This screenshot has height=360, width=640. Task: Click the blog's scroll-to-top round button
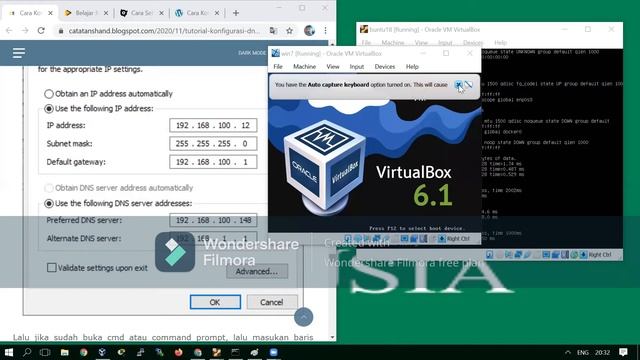[x=303, y=317]
